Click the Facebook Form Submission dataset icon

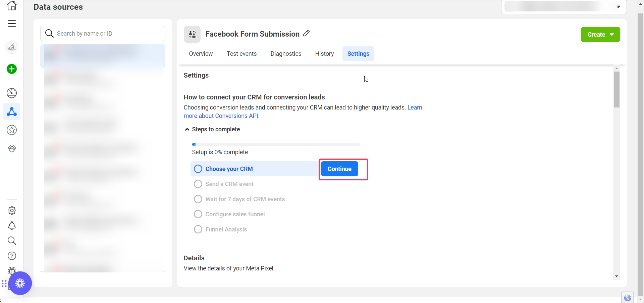[192, 34]
